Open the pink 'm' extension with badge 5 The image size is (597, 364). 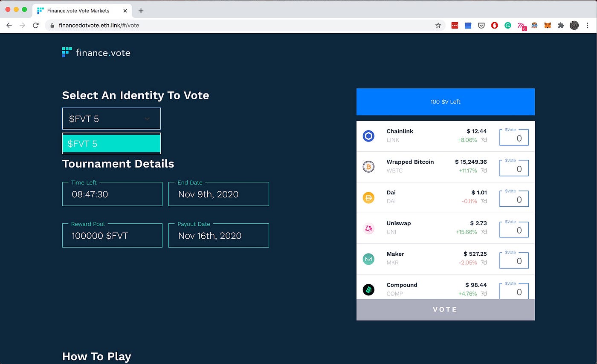(522, 26)
